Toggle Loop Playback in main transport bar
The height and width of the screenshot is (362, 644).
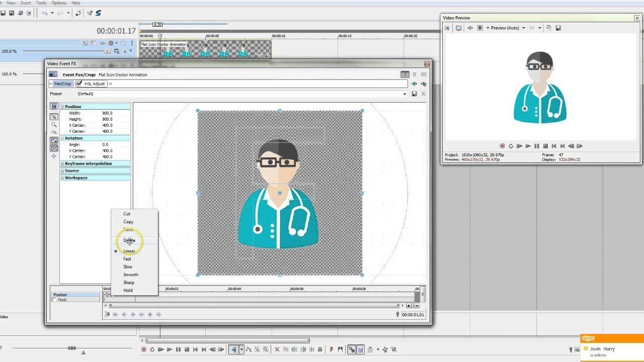point(152,349)
